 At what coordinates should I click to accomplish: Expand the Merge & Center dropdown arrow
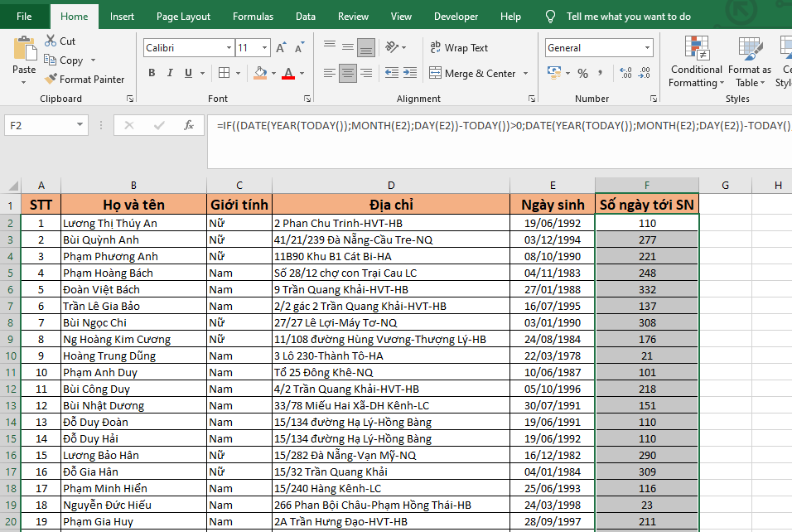pyautogui.click(x=526, y=74)
